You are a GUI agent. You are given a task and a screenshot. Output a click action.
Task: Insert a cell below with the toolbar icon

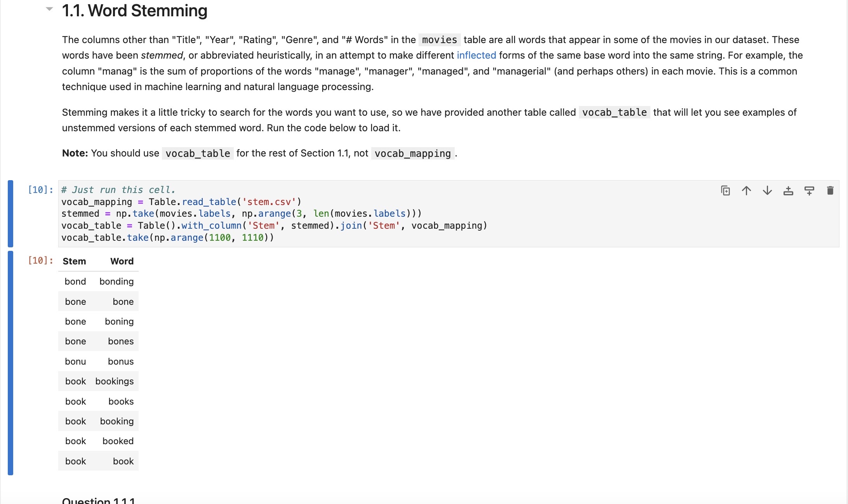click(809, 191)
